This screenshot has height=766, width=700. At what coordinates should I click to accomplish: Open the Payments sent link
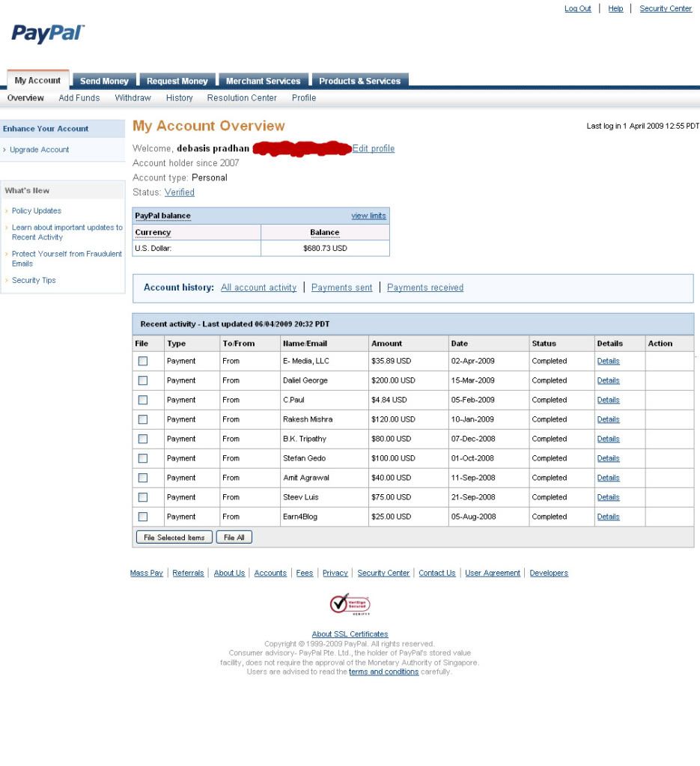[341, 288]
